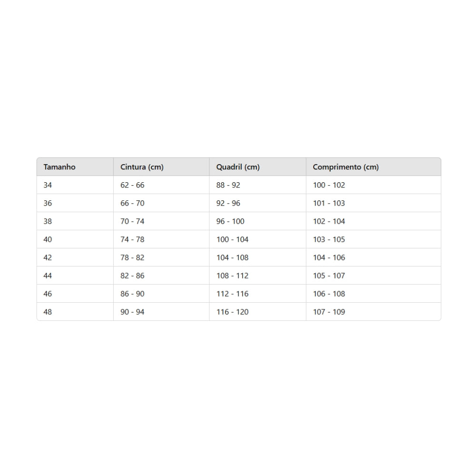Click the Cintura (cm) column header

pyautogui.click(x=142, y=167)
